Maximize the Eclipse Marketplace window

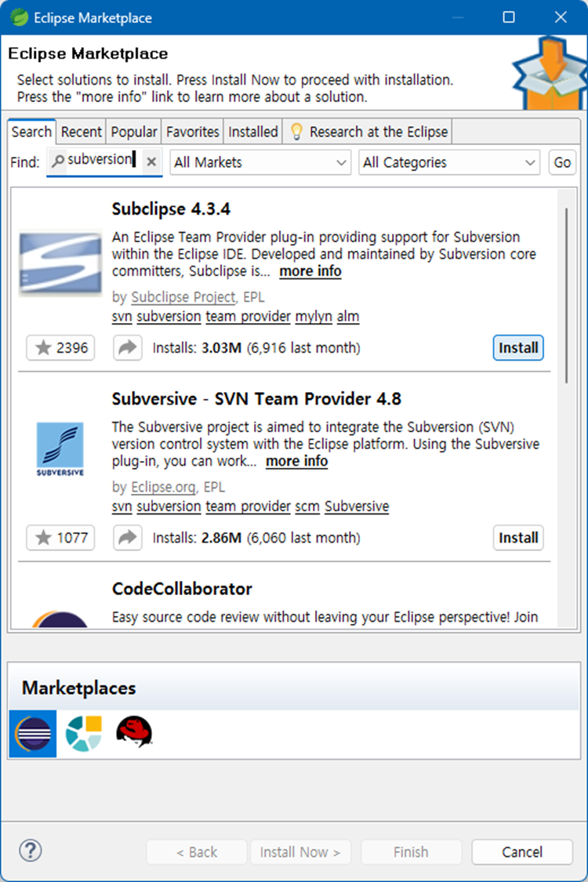tap(509, 17)
